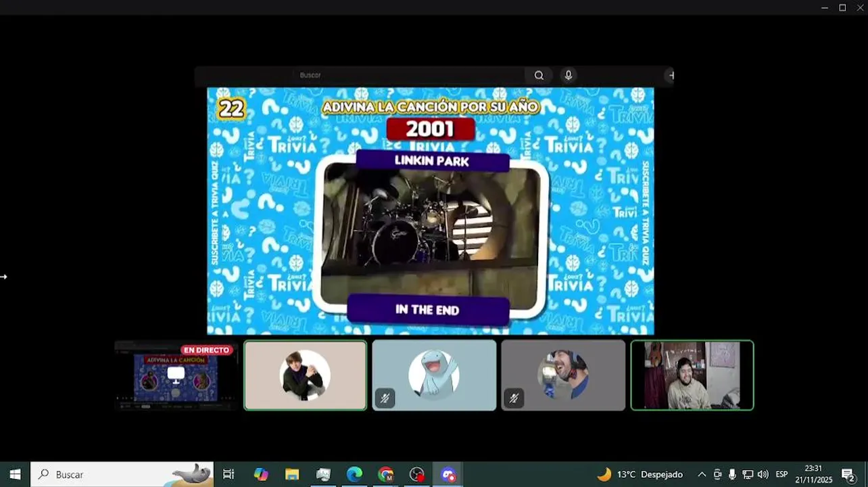
Task: Close the window with the X button
Action: [x=860, y=7]
